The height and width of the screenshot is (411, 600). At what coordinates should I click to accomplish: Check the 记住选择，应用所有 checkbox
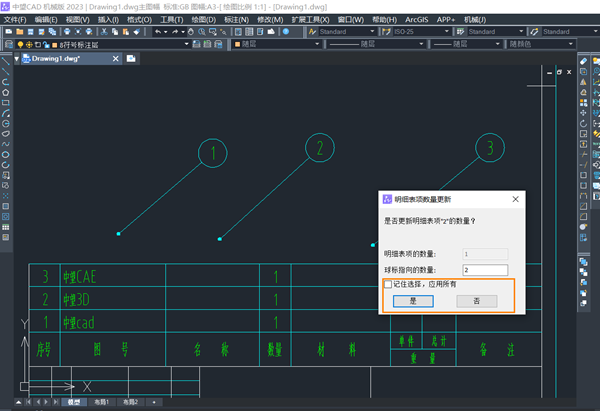click(388, 284)
